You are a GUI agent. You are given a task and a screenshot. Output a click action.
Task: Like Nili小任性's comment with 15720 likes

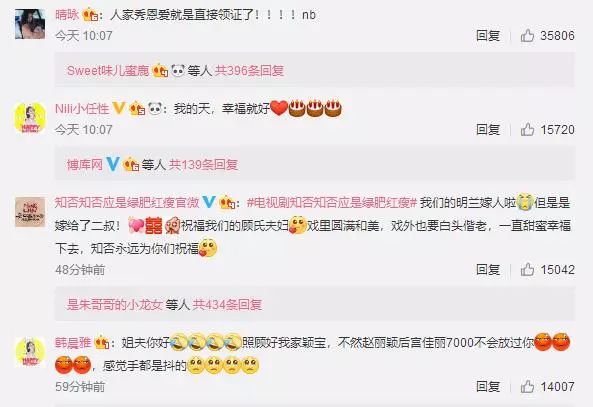527,130
